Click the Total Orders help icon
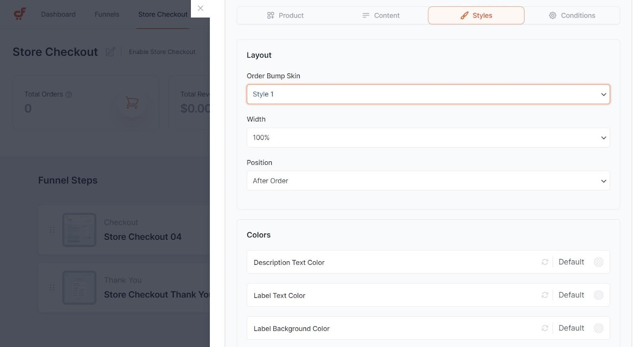This screenshot has height=347, width=644. pos(69,95)
